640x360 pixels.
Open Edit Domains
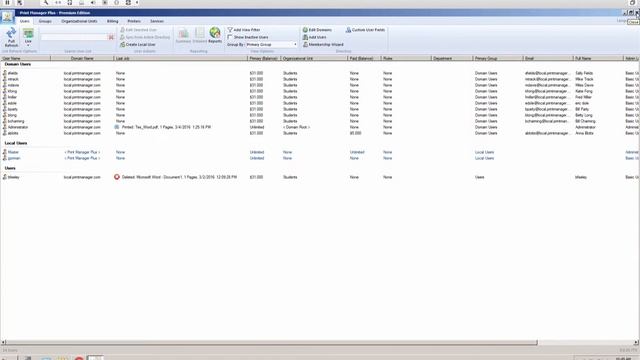pyautogui.click(x=317, y=30)
